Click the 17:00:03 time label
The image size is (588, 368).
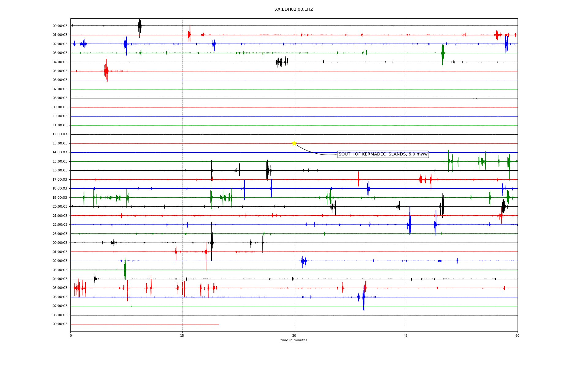(60, 180)
